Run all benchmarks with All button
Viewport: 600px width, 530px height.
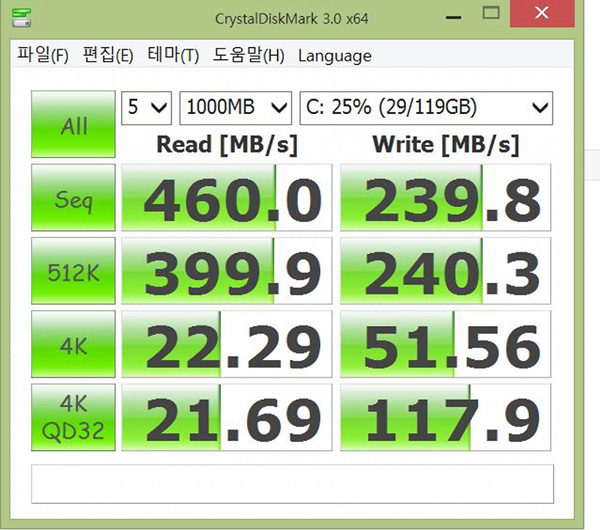click(x=73, y=124)
